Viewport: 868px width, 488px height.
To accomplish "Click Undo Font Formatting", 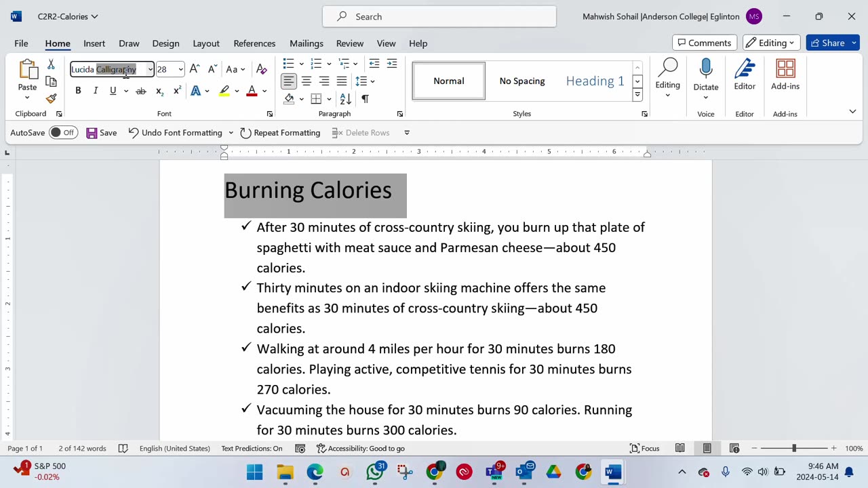I will (x=176, y=133).
